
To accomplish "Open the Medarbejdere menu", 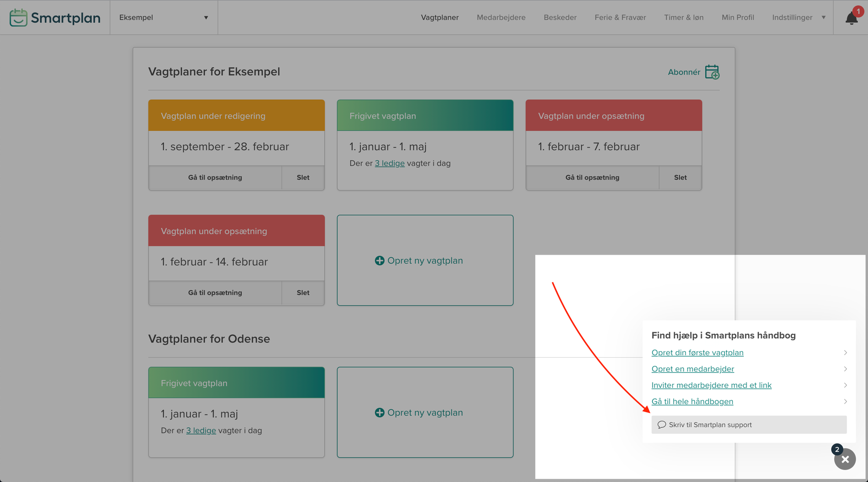I will tap(501, 17).
